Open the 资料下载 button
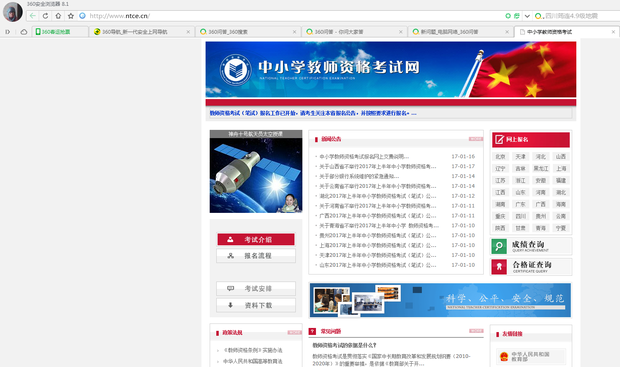The image size is (620, 367). tap(256, 305)
